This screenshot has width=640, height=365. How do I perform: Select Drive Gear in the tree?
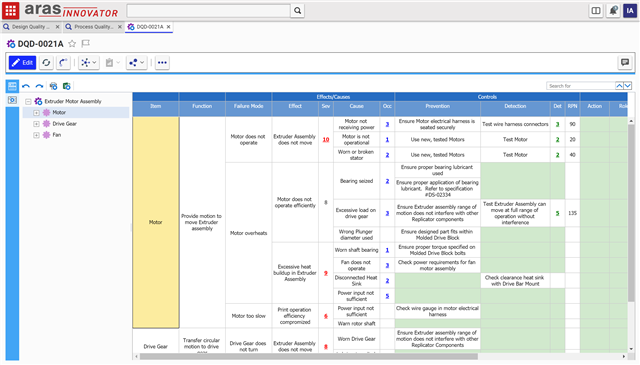coord(64,124)
